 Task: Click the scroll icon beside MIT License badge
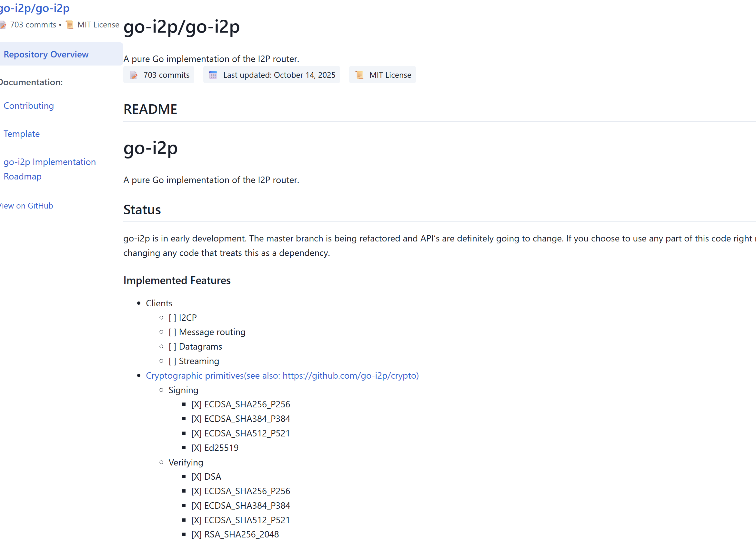pos(359,75)
